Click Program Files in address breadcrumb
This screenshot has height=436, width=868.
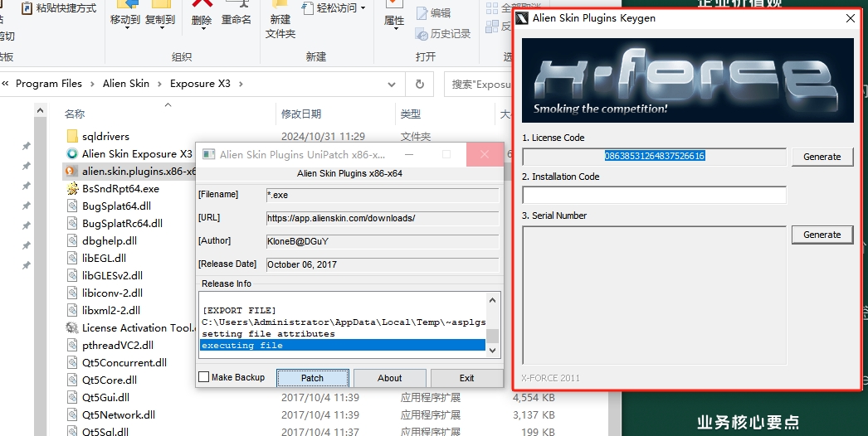pyautogui.click(x=49, y=84)
